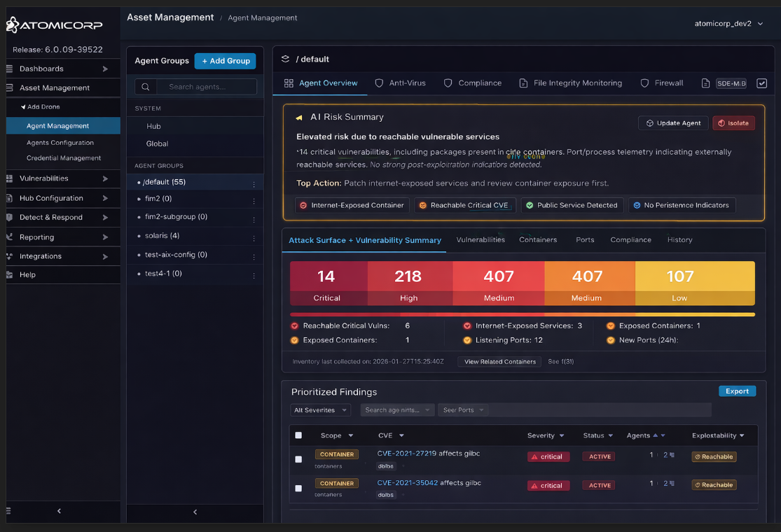Image resolution: width=781 pixels, height=532 pixels.
Task: Click the Anti-Virus shield icon
Action: (x=379, y=83)
